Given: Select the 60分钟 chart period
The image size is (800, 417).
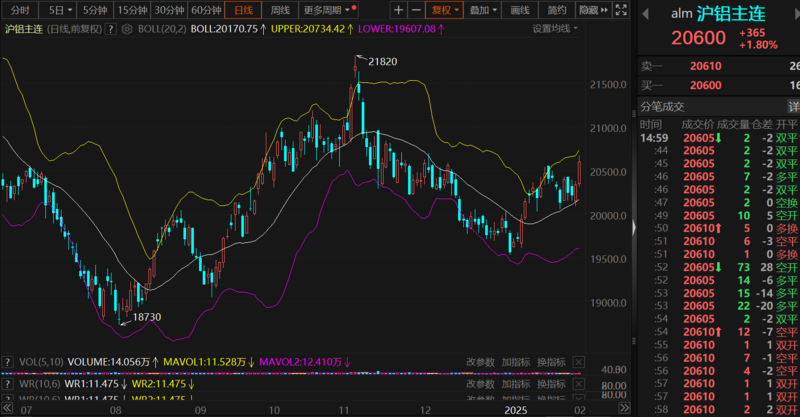Looking at the screenshot, I should [x=206, y=9].
